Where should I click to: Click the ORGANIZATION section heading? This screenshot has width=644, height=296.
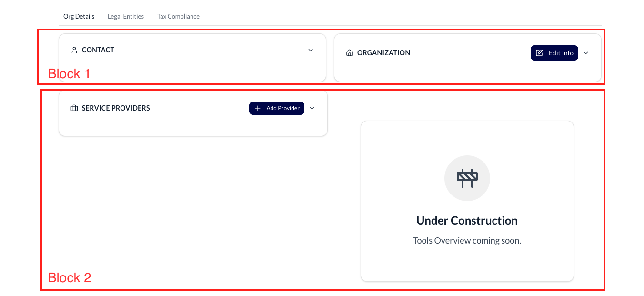pos(383,53)
